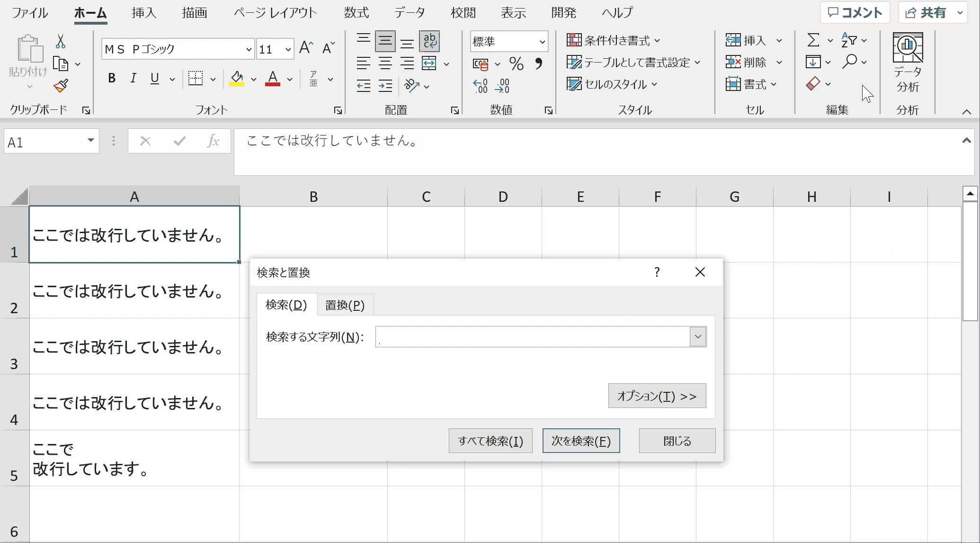
Task: Select cell A5 with line-broken text
Action: click(134, 458)
